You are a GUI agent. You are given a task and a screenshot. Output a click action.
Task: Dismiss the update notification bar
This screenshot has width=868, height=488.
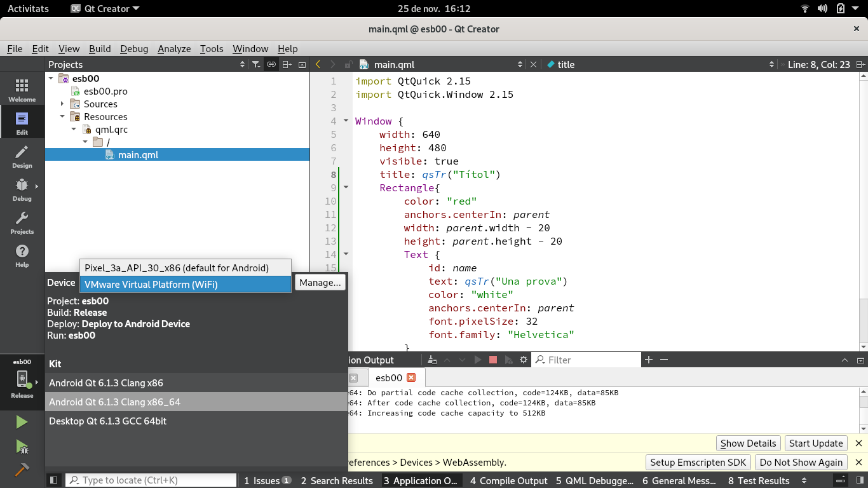pos(858,444)
